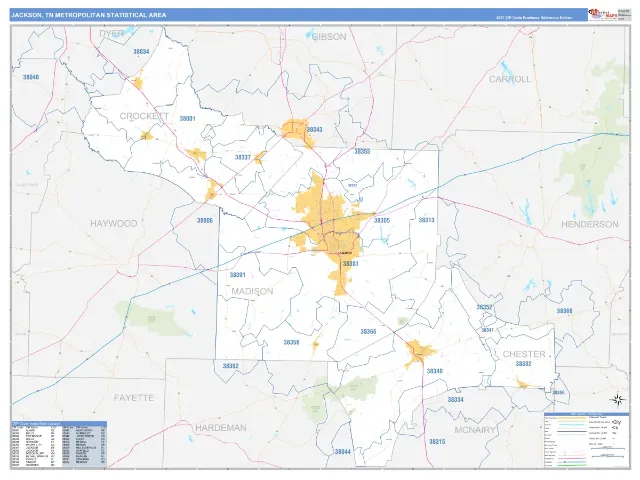Click ZIP code label 38305
640x480 pixels.
tap(382, 220)
